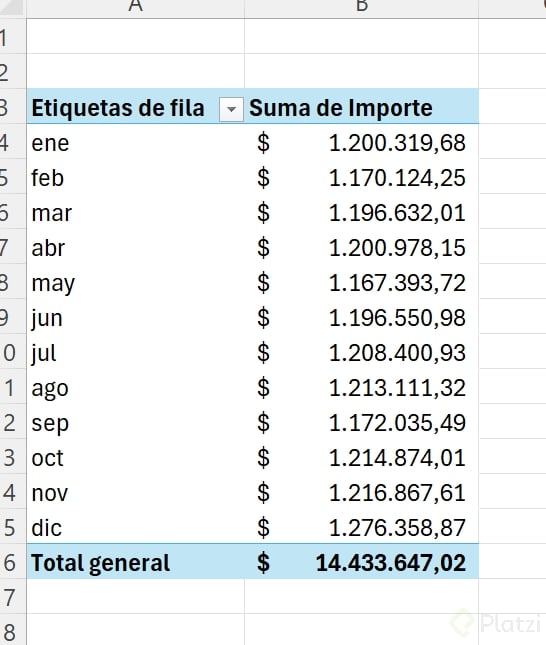This screenshot has height=645, width=546.
Task: Click the may row label cell
Action: pos(135,281)
